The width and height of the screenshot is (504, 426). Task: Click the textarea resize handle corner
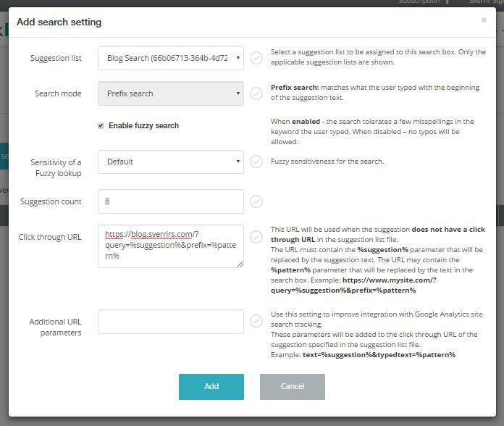point(240,264)
